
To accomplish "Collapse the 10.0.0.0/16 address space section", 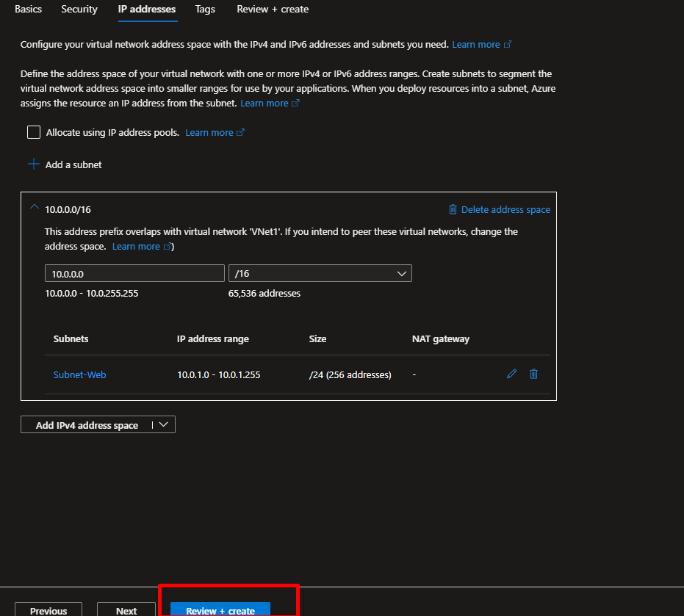I will click(34, 209).
